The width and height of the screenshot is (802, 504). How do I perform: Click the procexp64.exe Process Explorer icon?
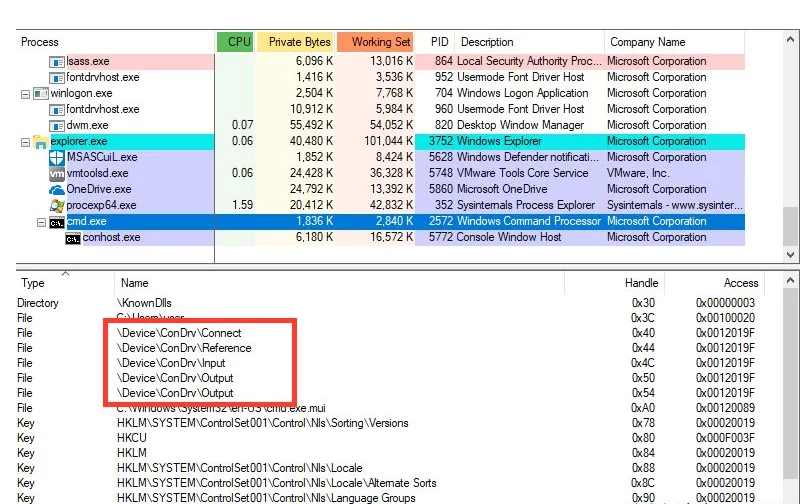pyautogui.click(x=57, y=206)
